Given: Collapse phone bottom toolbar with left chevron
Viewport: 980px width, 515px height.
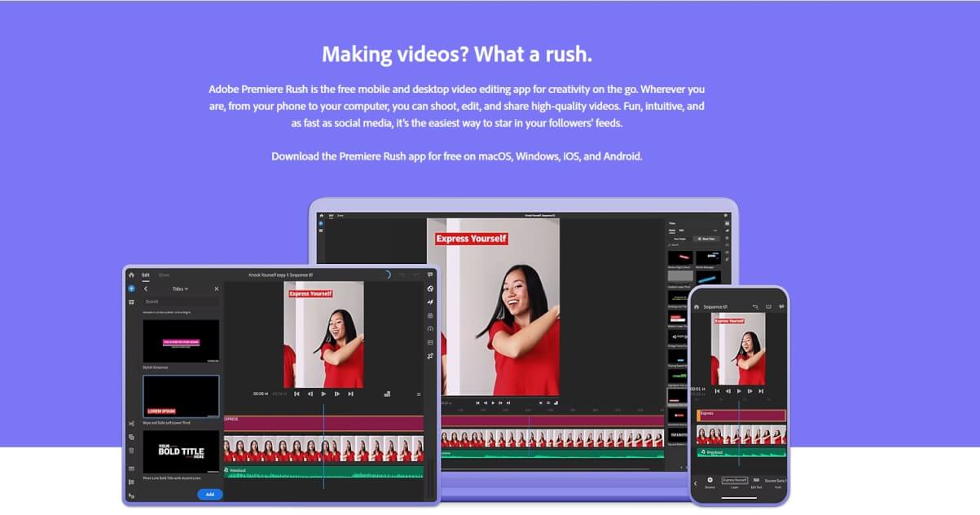Looking at the screenshot, I should 695,483.
